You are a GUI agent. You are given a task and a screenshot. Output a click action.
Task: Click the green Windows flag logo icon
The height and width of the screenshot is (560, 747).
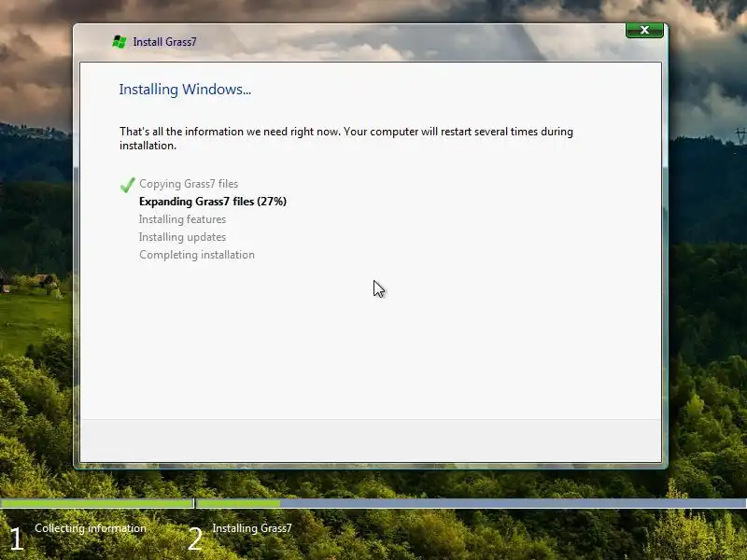coord(120,42)
